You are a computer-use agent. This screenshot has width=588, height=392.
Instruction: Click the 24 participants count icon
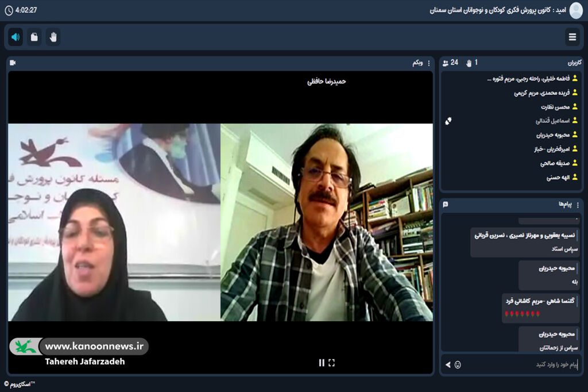[446, 63]
